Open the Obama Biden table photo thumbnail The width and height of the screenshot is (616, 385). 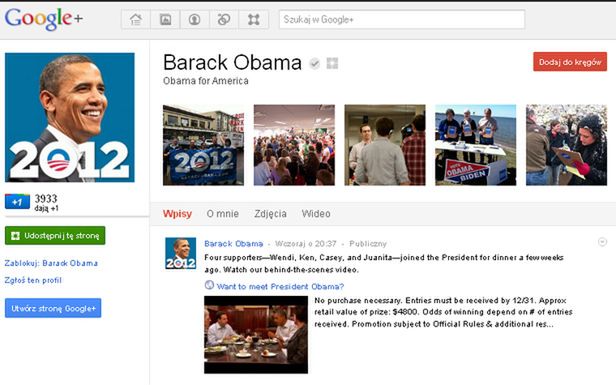coord(476,145)
